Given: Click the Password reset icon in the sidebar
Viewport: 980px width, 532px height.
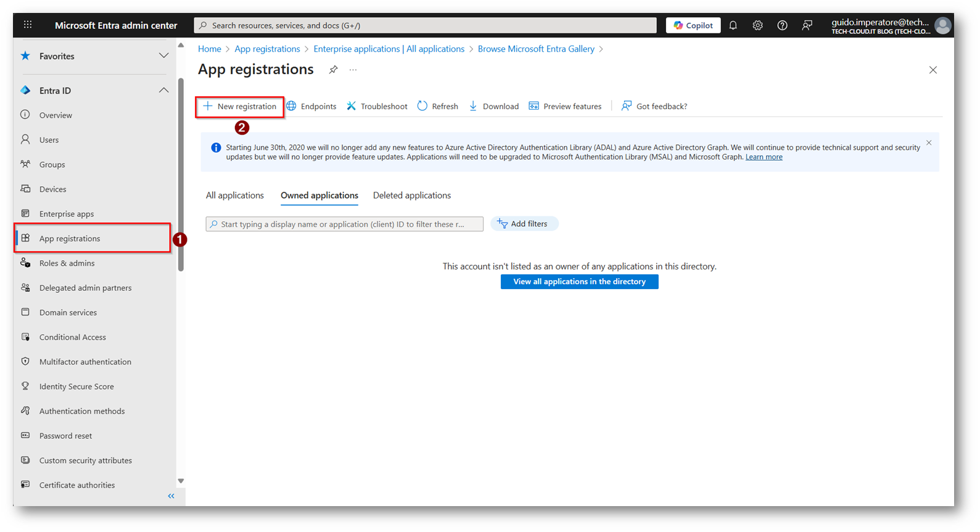Looking at the screenshot, I should coord(25,435).
